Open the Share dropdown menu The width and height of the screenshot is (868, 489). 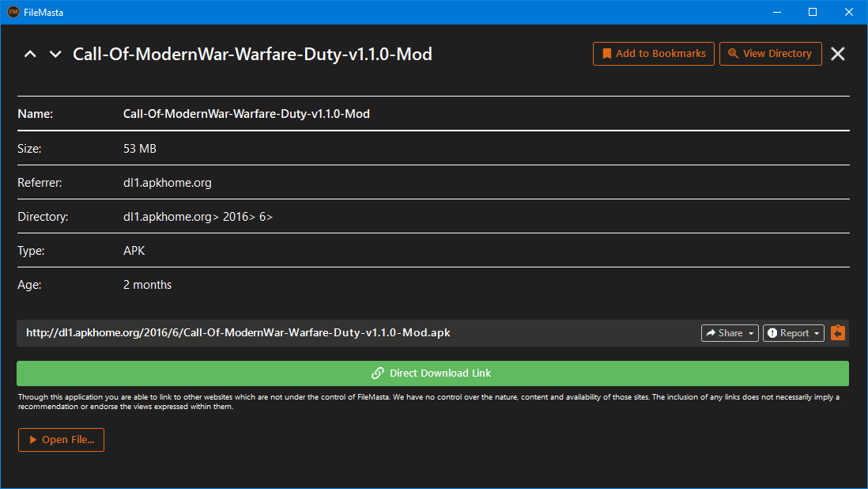(751, 332)
